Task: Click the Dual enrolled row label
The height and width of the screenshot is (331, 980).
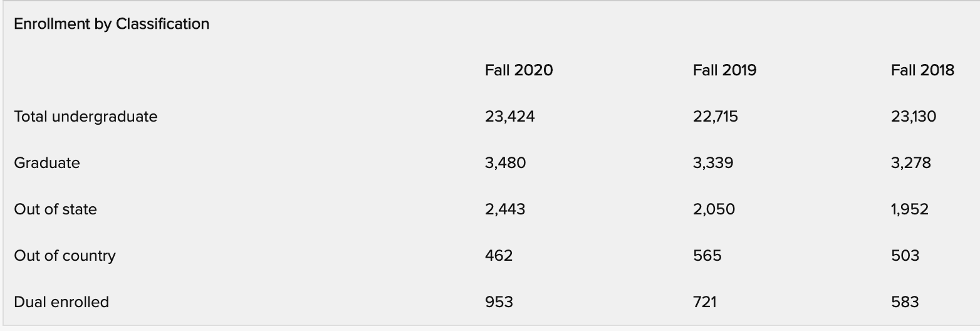Action: (x=61, y=302)
